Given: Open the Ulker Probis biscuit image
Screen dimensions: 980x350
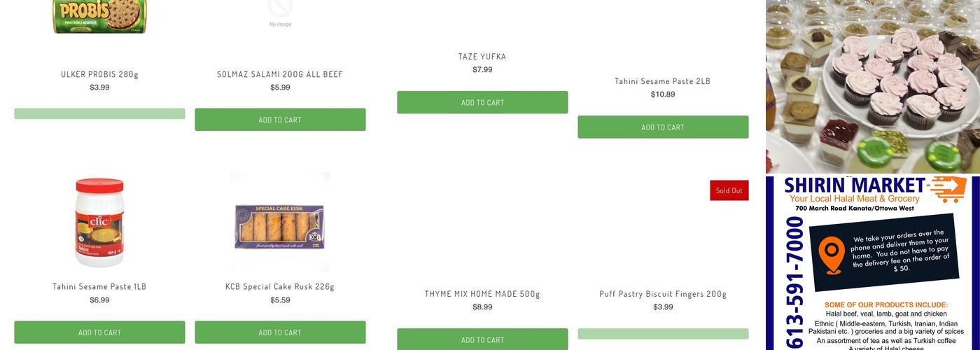Looking at the screenshot, I should point(99,17).
